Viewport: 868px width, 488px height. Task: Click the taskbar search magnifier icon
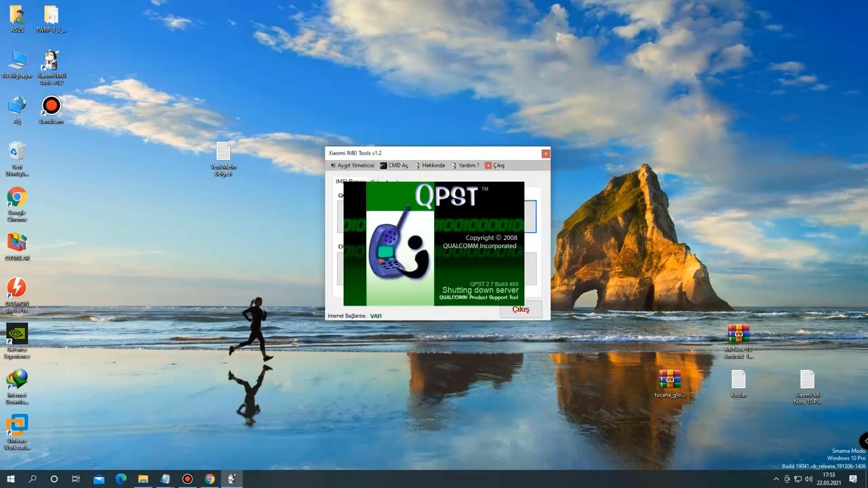click(33, 479)
